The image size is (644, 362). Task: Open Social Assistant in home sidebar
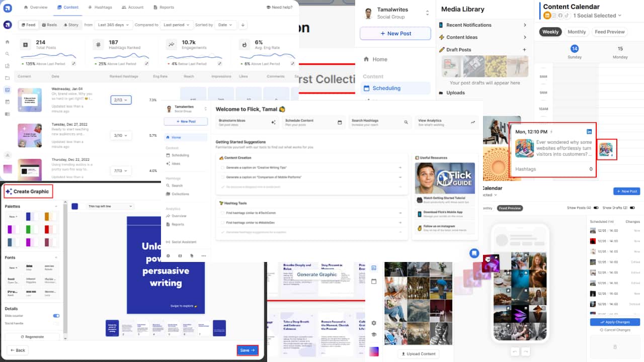tap(181, 242)
